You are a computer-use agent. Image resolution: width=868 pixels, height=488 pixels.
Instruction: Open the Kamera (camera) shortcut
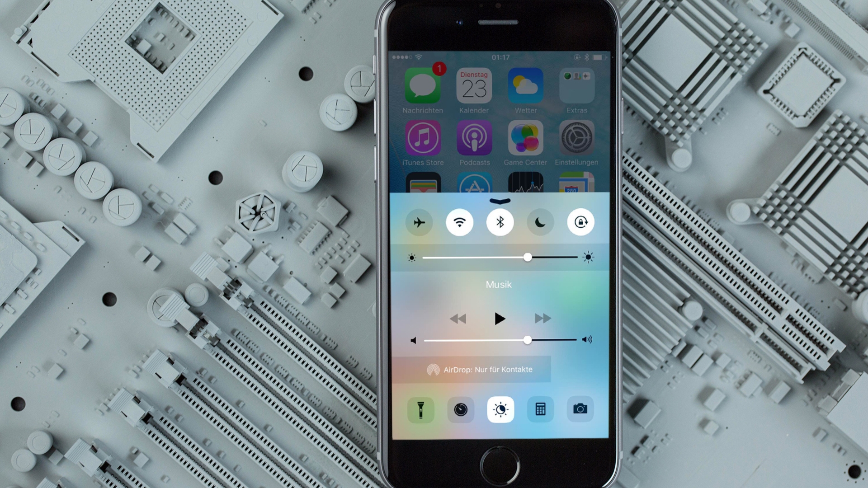[x=580, y=410]
